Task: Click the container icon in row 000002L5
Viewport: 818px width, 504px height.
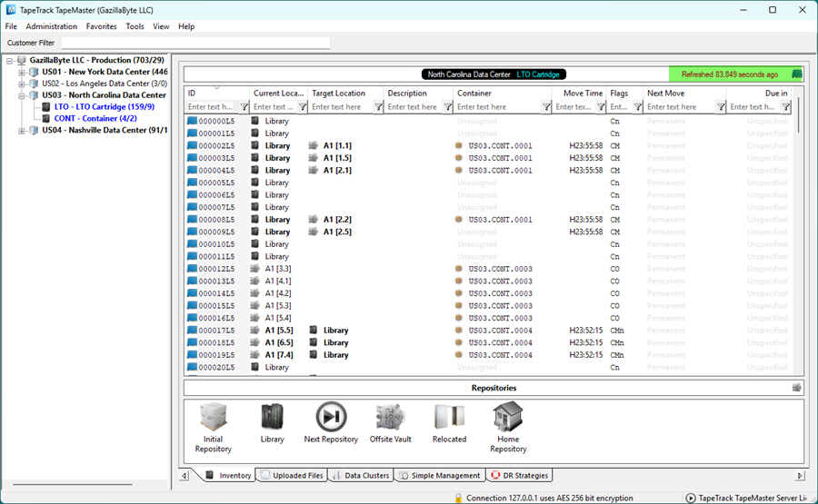Action: [x=459, y=145]
